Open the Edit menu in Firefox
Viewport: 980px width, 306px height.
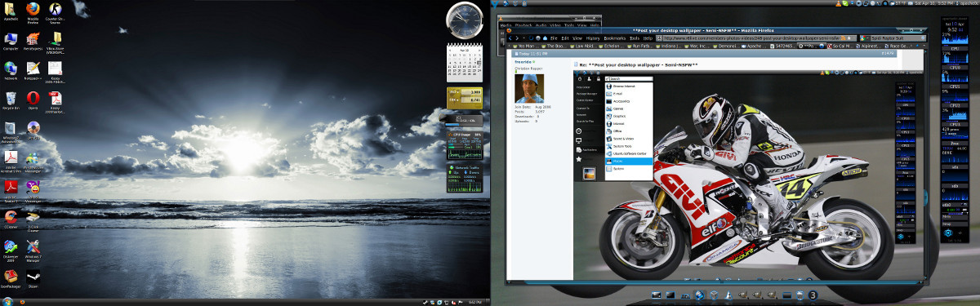pyautogui.click(x=565, y=38)
